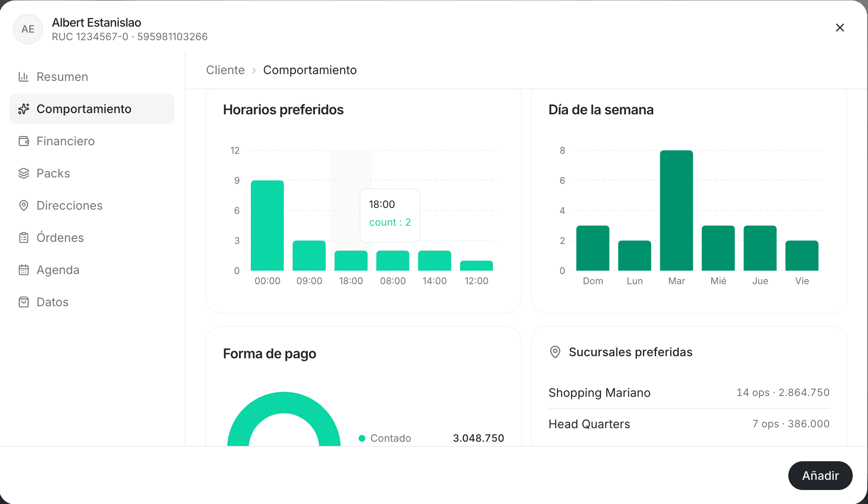The width and height of the screenshot is (868, 504).
Task: Click the Datos shopping bag icon
Action: [24, 302]
